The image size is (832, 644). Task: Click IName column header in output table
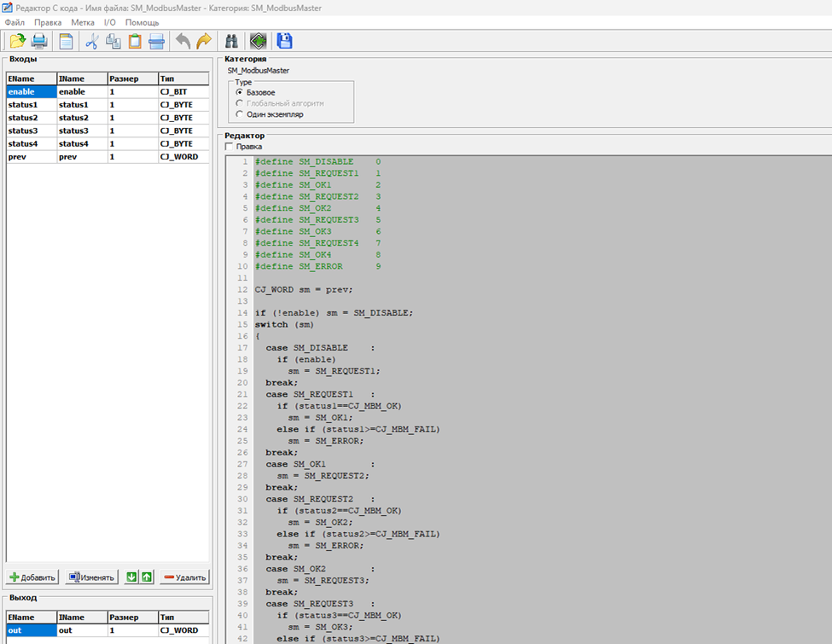[82, 617]
